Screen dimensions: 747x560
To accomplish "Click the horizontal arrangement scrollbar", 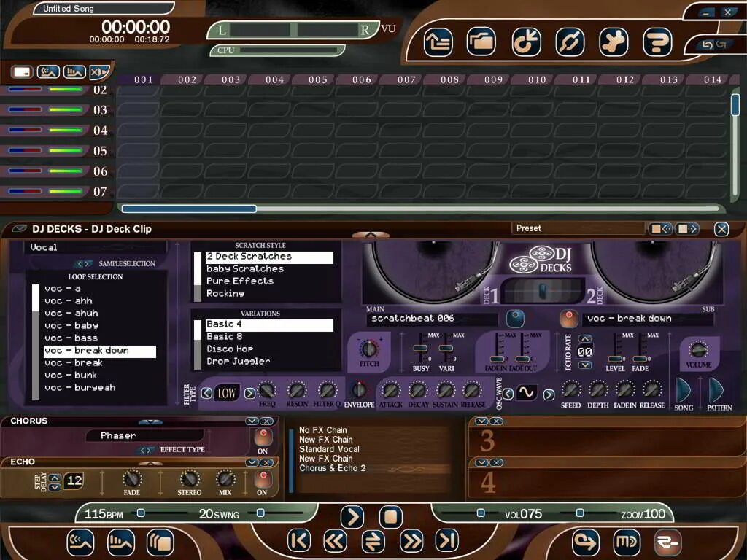I will coord(189,209).
